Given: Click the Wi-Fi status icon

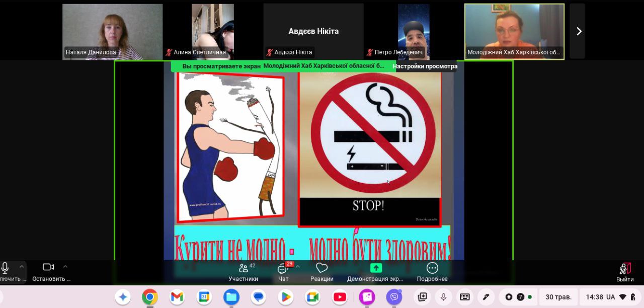Looking at the screenshot, I should (x=623, y=297).
